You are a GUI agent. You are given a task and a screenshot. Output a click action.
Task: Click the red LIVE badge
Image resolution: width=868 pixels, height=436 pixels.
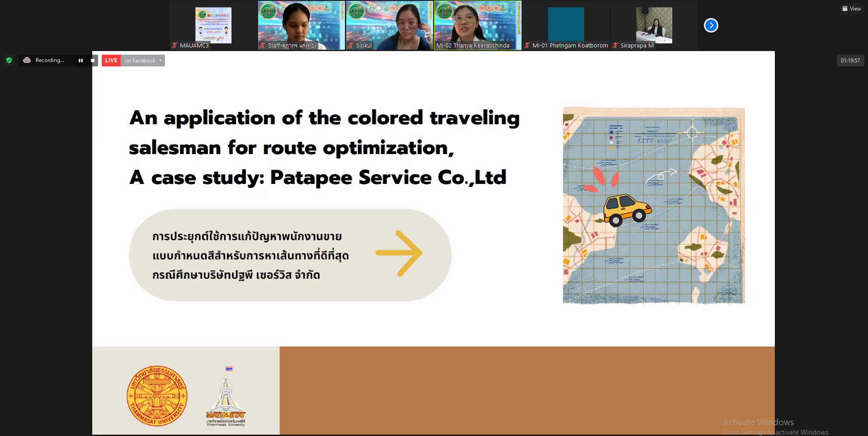111,61
